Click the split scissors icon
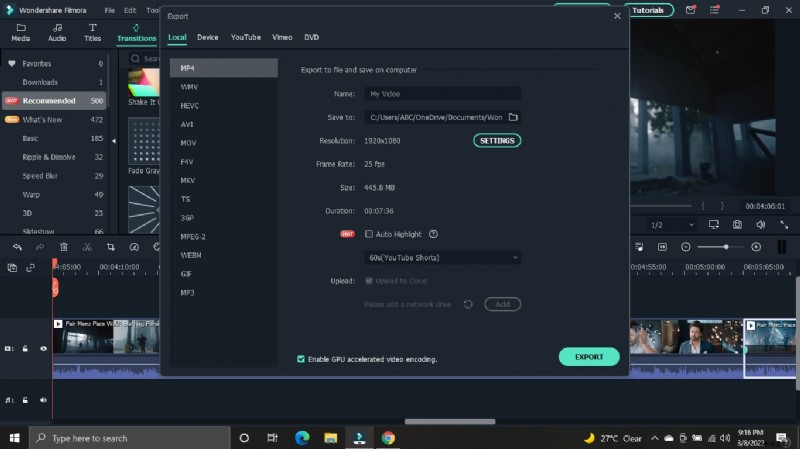800x449 pixels. click(x=87, y=247)
